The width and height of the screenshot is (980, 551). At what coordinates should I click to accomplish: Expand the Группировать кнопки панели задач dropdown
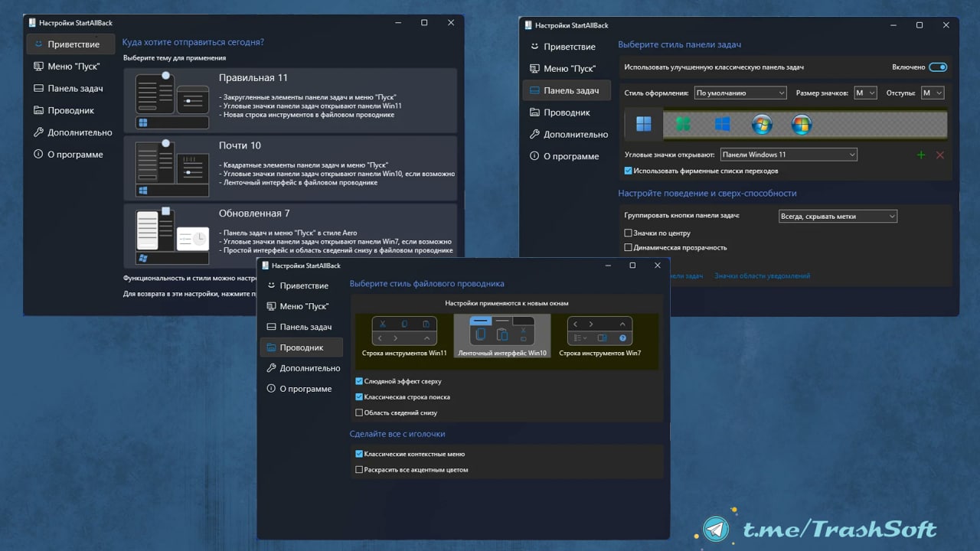pyautogui.click(x=837, y=217)
